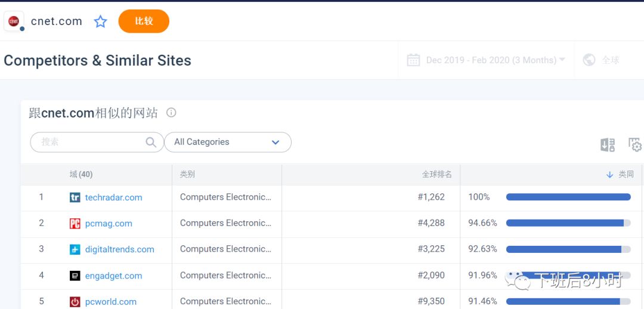Open the Dec 2019 - Feb 2020 date range
644x309 pixels.
coord(491,60)
